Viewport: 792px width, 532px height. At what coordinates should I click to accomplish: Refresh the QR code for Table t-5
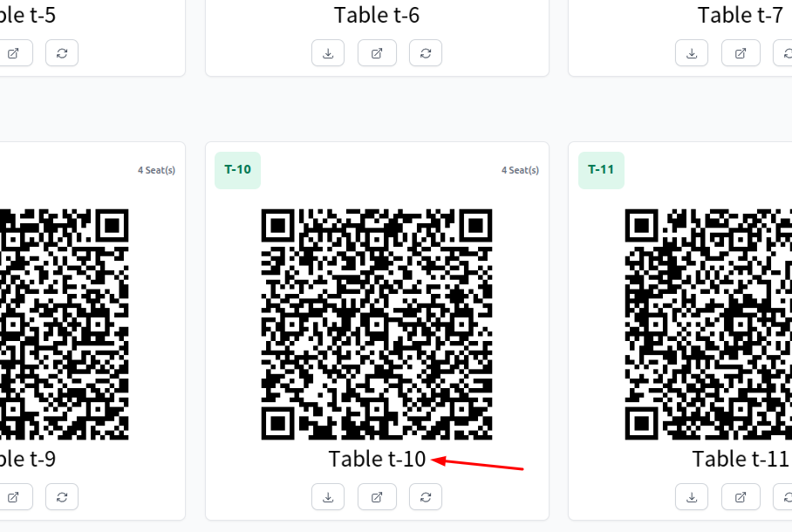(62, 53)
